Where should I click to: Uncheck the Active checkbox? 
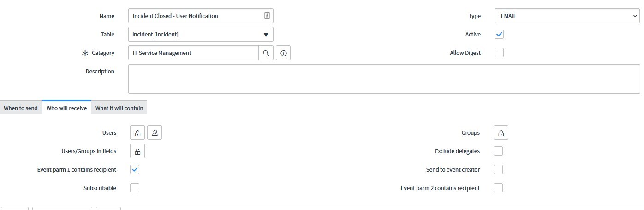coord(499,34)
